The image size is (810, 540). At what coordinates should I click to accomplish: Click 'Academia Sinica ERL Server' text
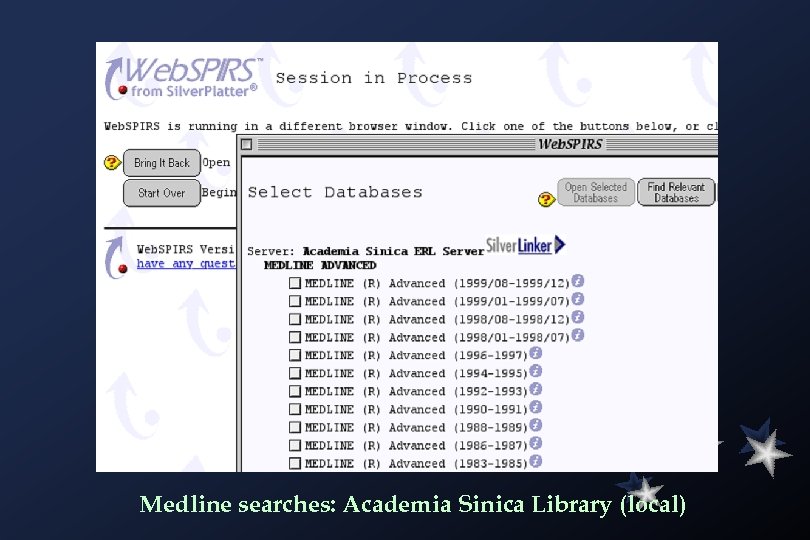coord(393,252)
